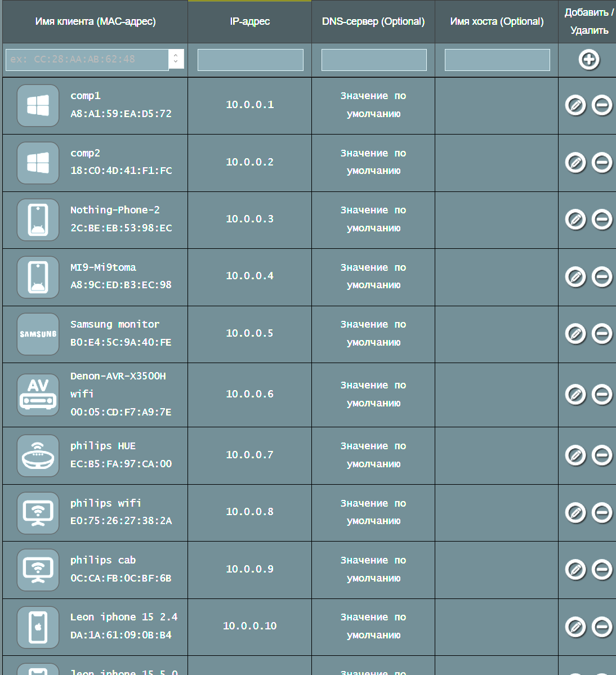Screen dimensions: 616x675
Task: Click MAC address 18:C0:4D:41:F1:FC
Action: [x=121, y=171]
